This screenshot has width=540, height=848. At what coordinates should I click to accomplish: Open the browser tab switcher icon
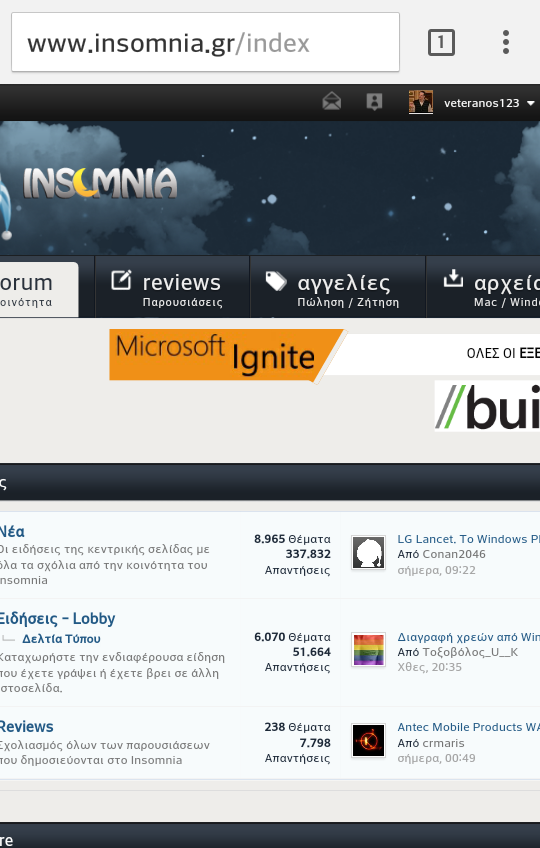pyautogui.click(x=441, y=42)
